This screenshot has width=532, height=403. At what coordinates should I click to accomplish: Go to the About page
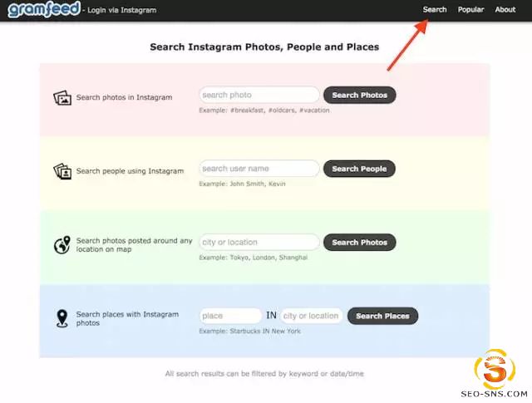(x=505, y=10)
